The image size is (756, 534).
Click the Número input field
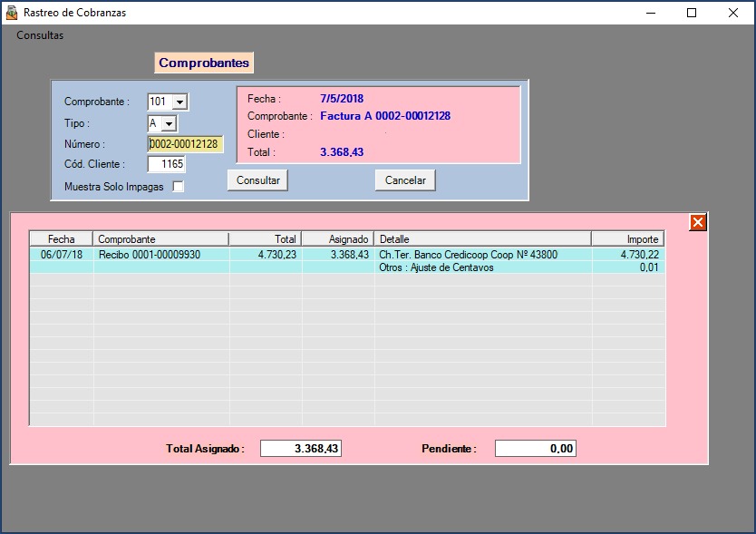(x=185, y=144)
